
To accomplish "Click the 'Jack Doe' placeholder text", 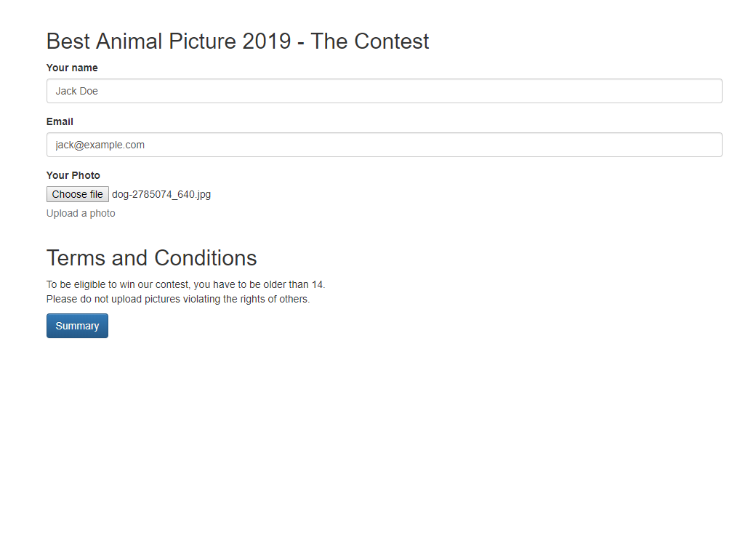I will (x=77, y=91).
